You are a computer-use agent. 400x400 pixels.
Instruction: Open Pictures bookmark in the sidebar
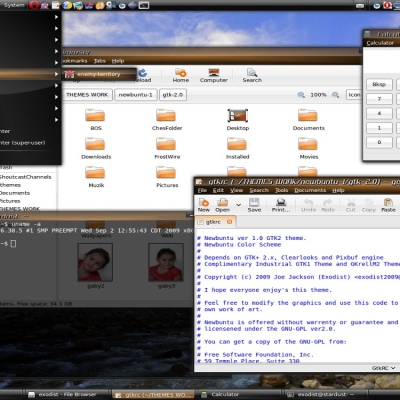(x=11, y=201)
